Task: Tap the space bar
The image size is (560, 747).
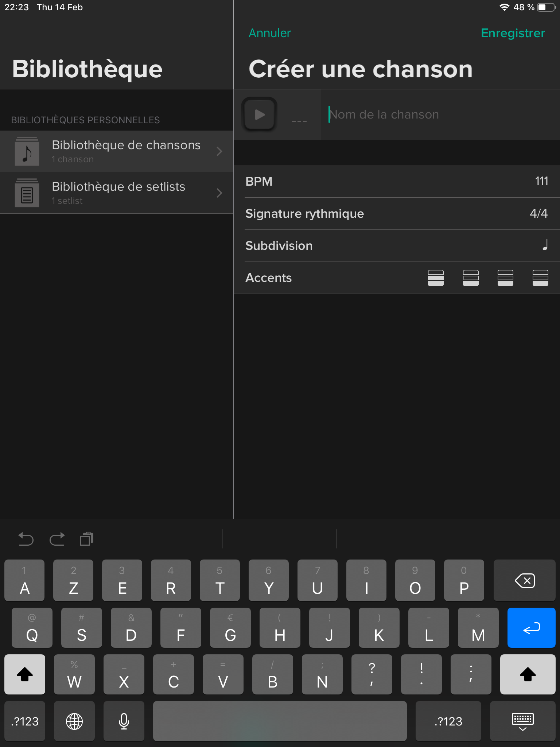Action: [x=280, y=721]
